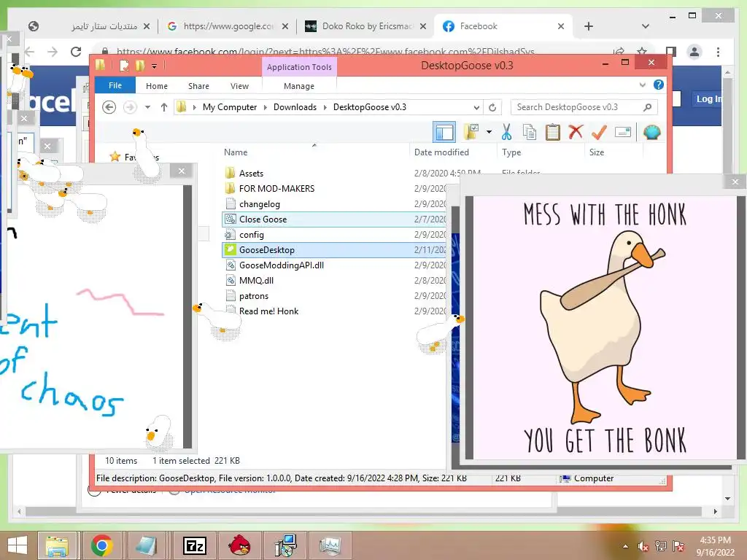This screenshot has height=560, width=747.
Task: Click Explorer Up arrow button
Action: coord(164,107)
